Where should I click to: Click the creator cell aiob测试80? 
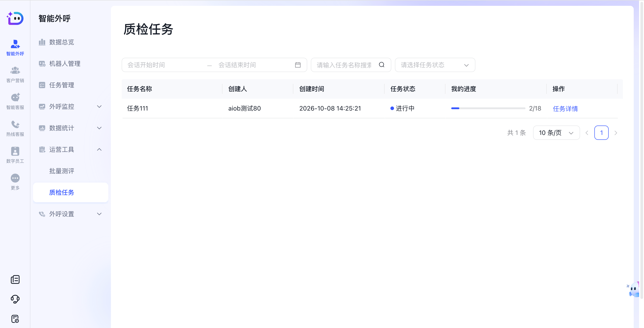(244, 108)
